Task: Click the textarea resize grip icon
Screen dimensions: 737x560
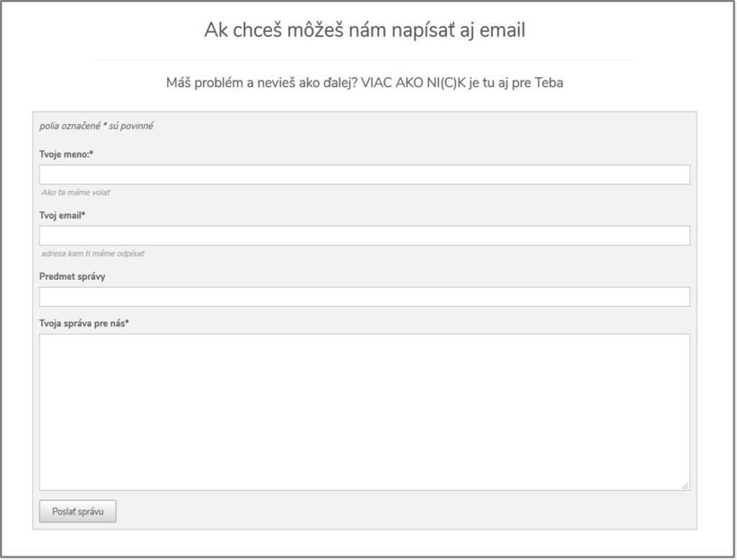Action: 685,486
